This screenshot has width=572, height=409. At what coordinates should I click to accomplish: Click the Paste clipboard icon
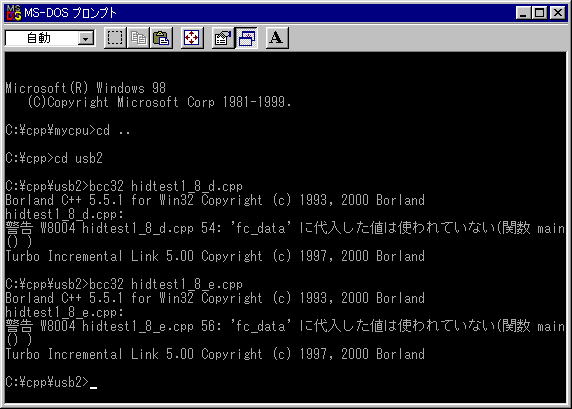click(161, 38)
